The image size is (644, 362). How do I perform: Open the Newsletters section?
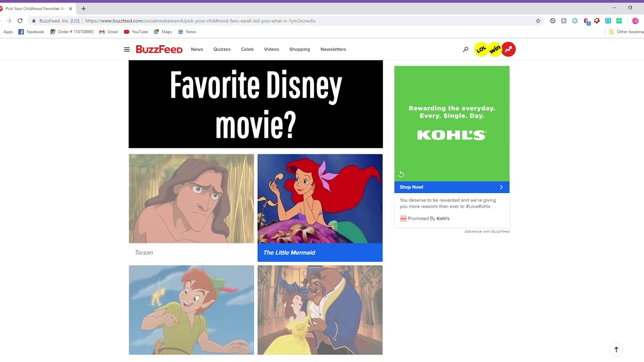(333, 49)
